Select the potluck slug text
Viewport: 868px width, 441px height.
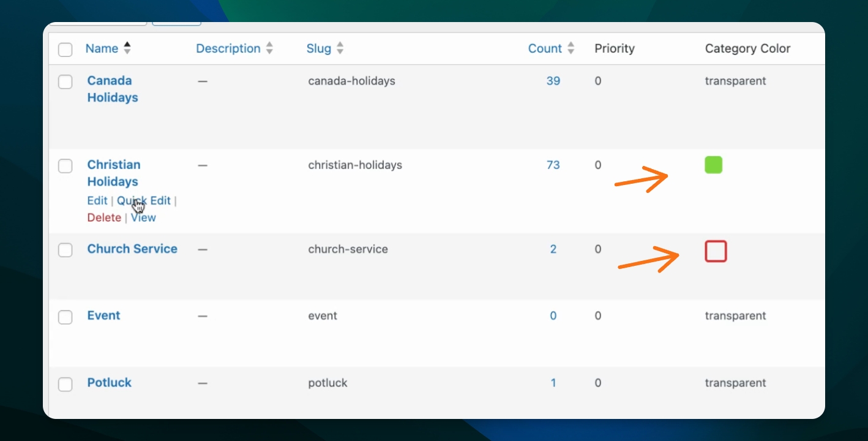(x=327, y=383)
